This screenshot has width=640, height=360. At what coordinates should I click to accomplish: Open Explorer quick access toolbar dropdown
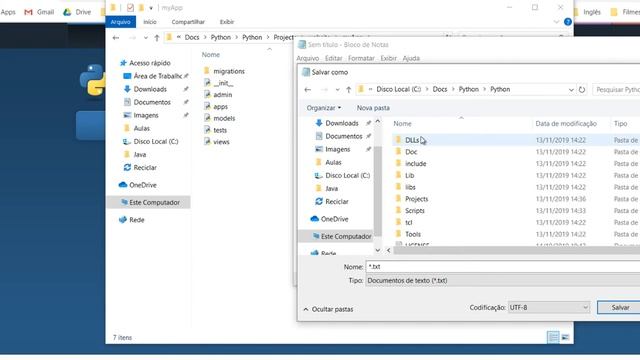tap(151, 8)
